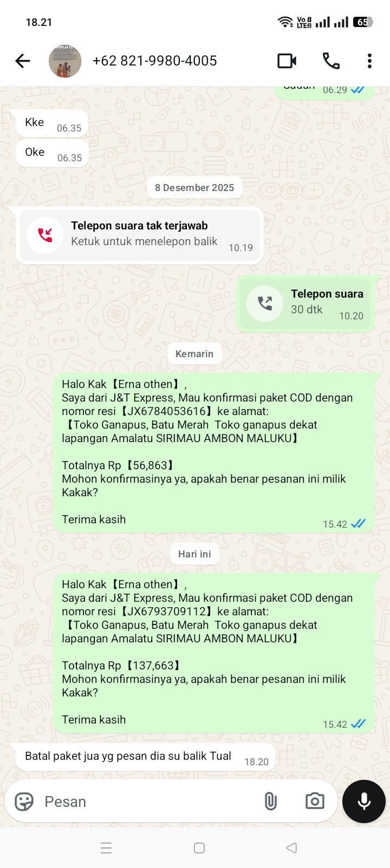The width and height of the screenshot is (390, 868).
Task: Select the message with resi JX6784053616
Action: (x=213, y=452)
